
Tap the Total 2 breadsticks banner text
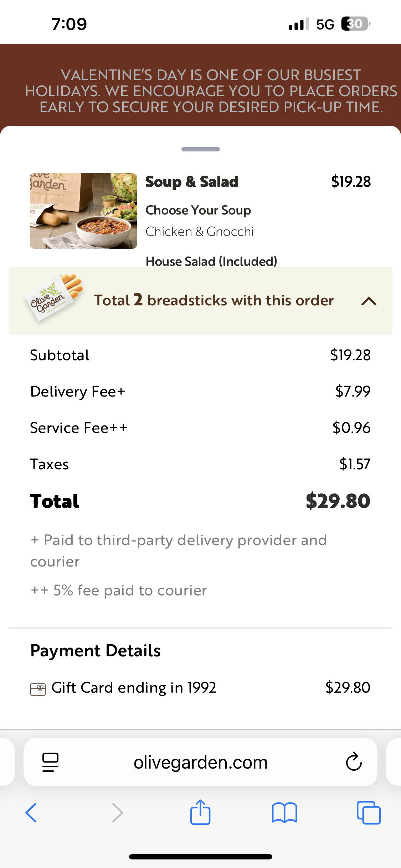pos(214,300)
